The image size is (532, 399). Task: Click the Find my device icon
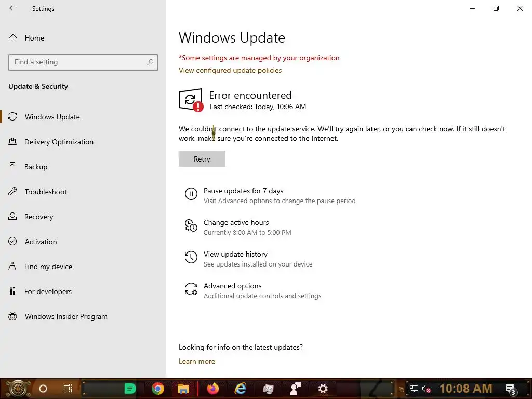click(x=12, y=266)
